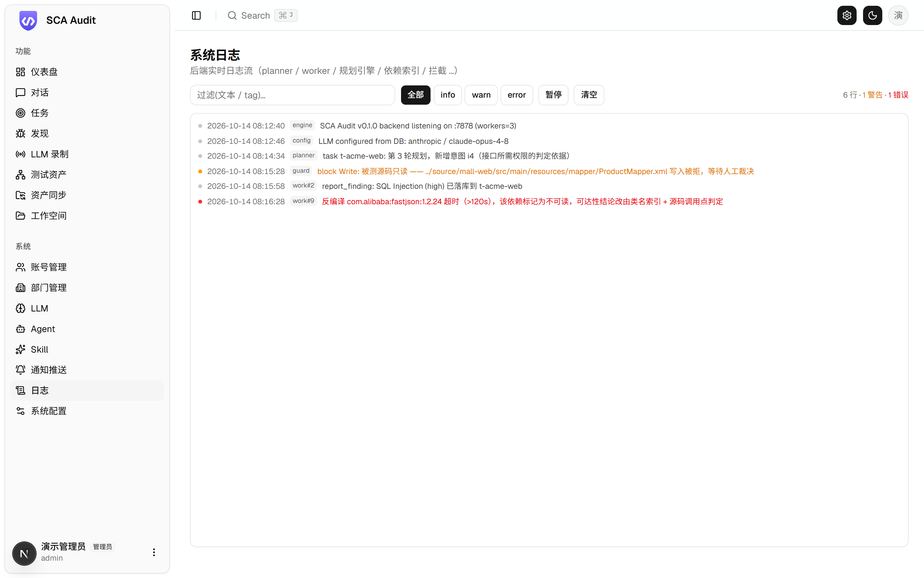The height and width of the screenshot is (578, 924).
Task: Select the report_finding SQL Injection log line
Action: 422,186
